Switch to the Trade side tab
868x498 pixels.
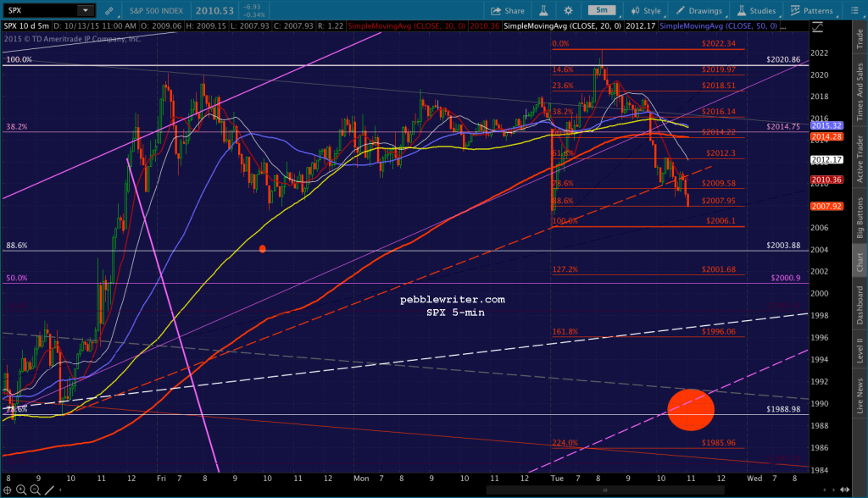pos(860,38)
